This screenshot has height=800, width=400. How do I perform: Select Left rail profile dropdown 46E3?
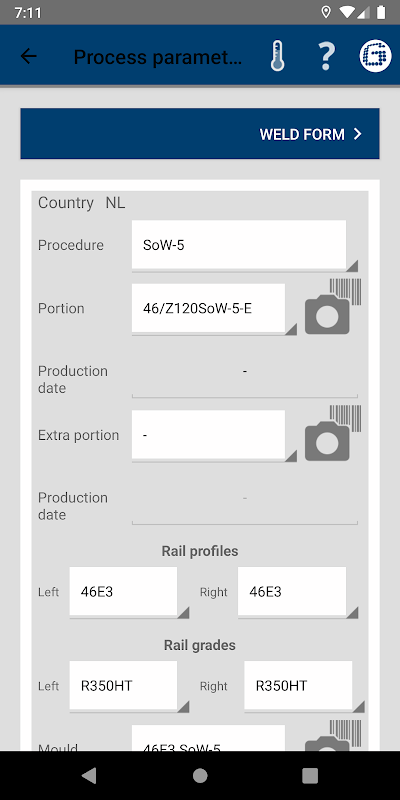point(129,592)
